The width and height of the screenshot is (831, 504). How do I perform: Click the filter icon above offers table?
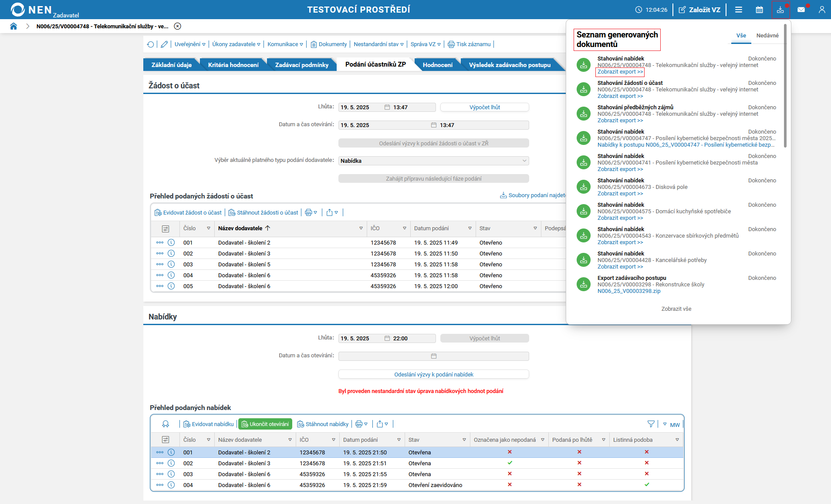651,424
